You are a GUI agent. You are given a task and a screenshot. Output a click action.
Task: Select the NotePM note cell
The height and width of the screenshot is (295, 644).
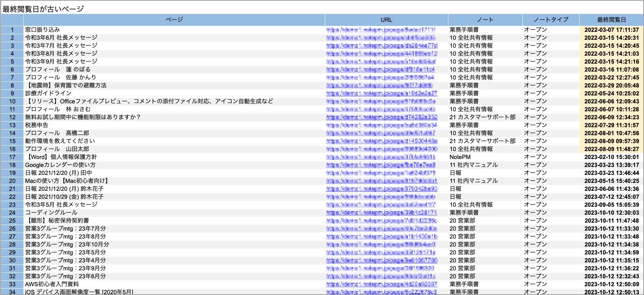click(460, 157)
